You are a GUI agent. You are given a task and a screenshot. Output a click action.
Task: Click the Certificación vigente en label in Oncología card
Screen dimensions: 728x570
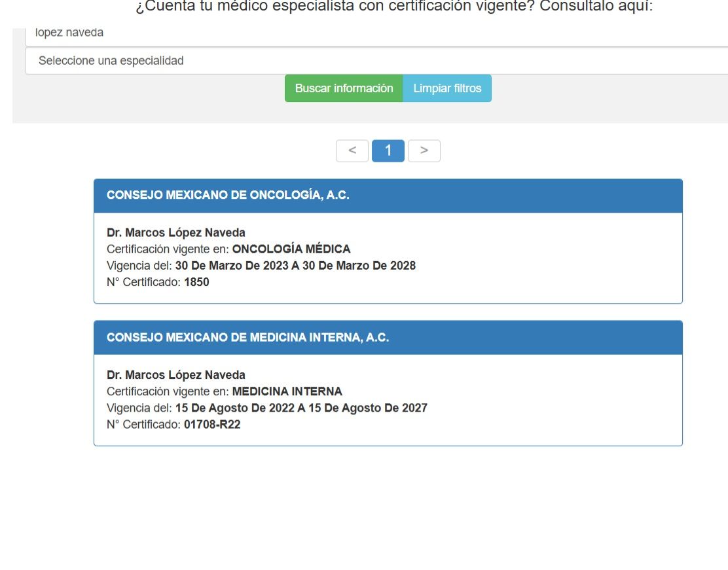pyautogui.click(x=168, y=249)
